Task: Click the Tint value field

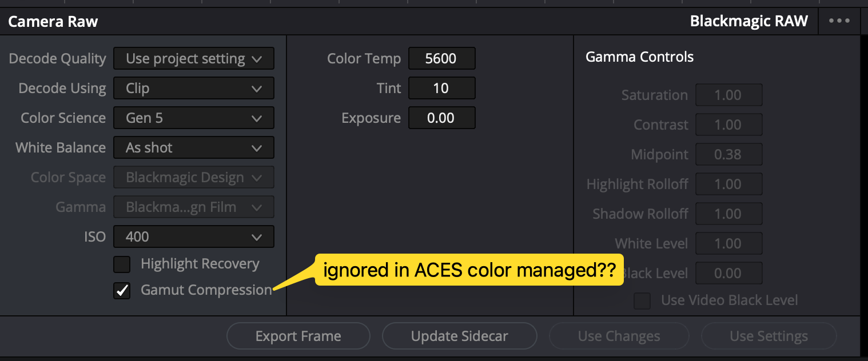Action: click(441, 89)
